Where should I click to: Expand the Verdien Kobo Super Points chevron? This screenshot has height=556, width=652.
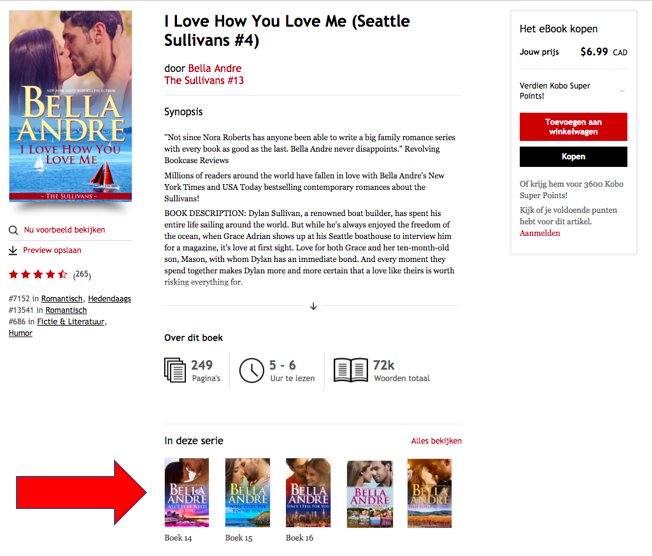coord(622,91)
